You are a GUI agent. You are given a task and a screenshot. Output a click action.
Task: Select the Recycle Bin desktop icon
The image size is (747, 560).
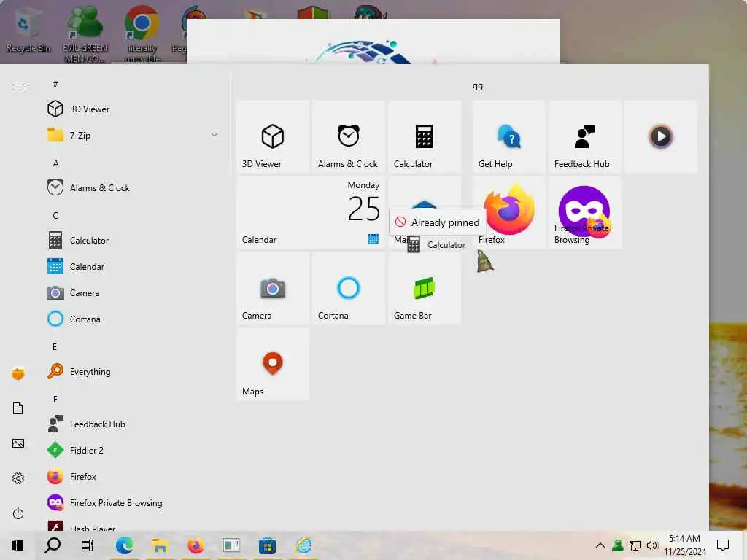(x=28, y=31)
